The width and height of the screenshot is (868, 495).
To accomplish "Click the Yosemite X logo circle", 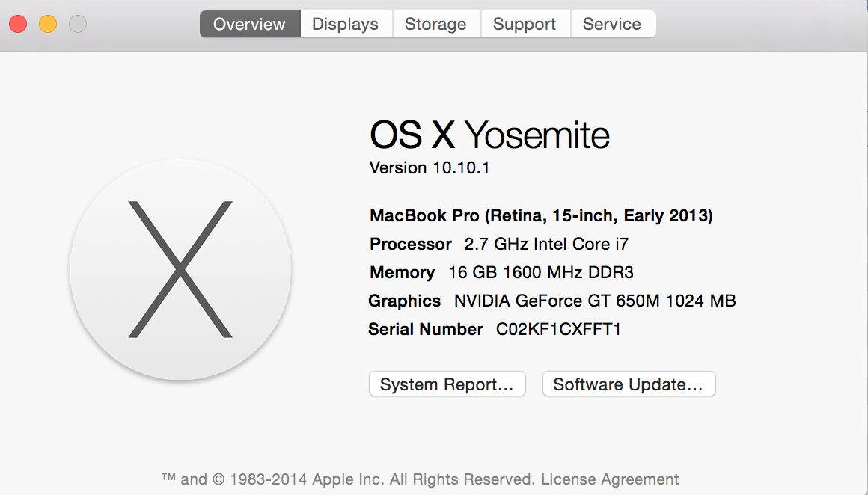I will [x=180, y=270].
